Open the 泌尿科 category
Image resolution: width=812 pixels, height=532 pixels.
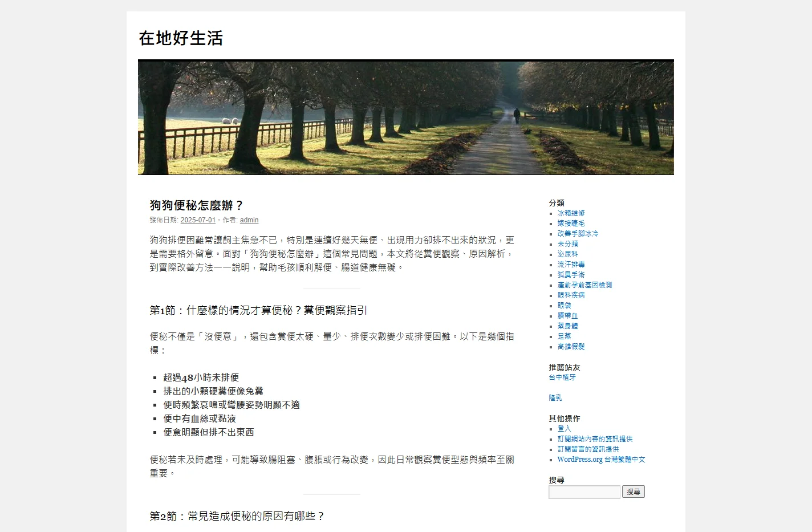[567, 254]
